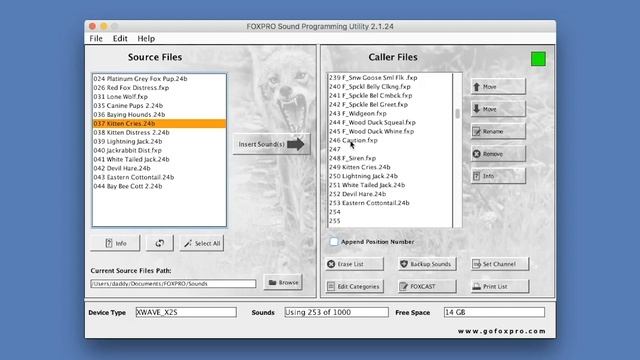
Task: Select 039 Lightning Jack.24b source file
Action: click(159, 142)
